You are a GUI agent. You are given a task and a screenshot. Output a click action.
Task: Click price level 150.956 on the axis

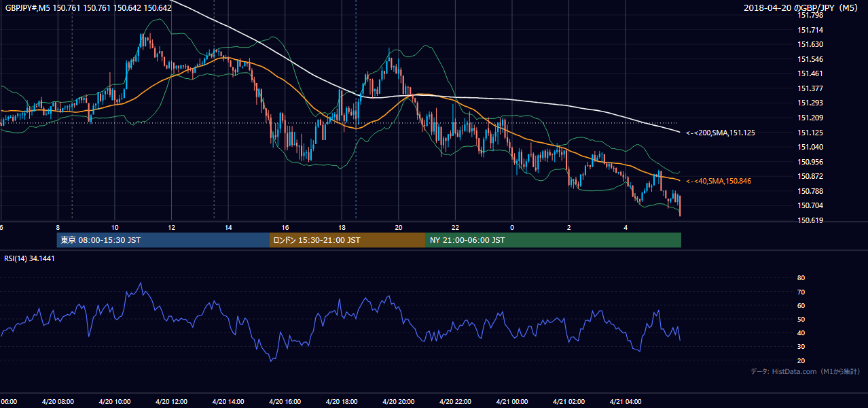[810, 162]
